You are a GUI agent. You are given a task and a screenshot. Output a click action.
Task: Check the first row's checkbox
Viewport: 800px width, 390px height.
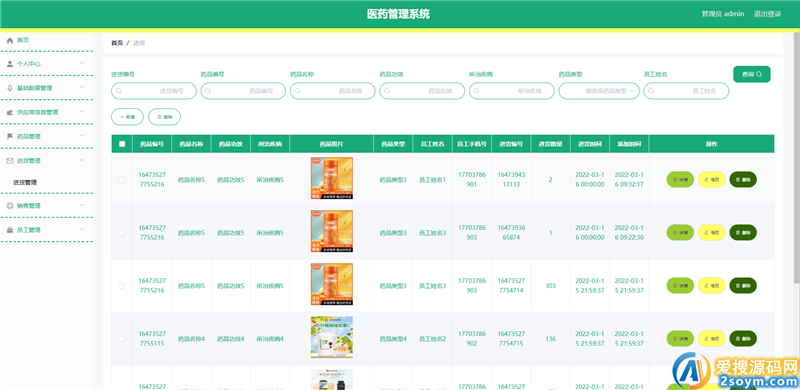[121, 180]
